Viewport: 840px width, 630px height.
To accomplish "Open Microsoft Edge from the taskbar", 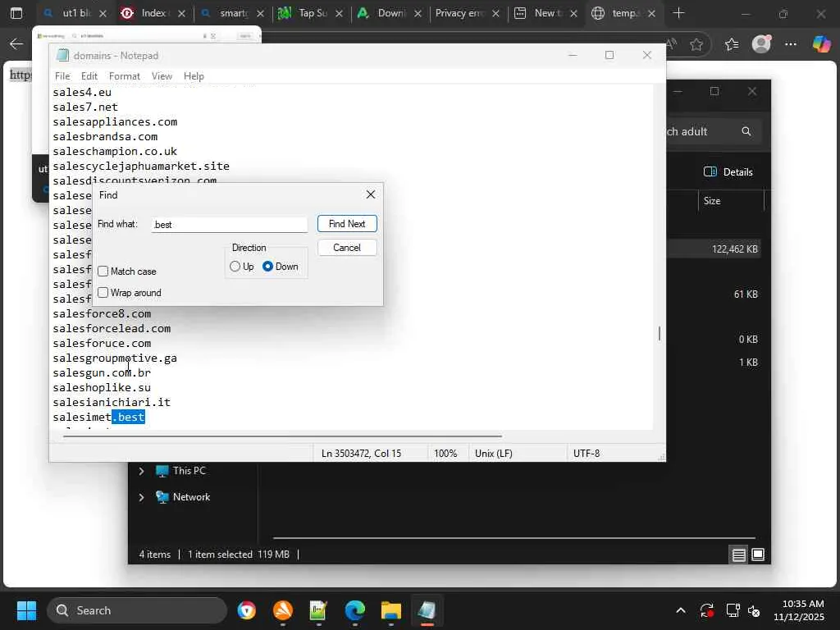I will point(354,610).
